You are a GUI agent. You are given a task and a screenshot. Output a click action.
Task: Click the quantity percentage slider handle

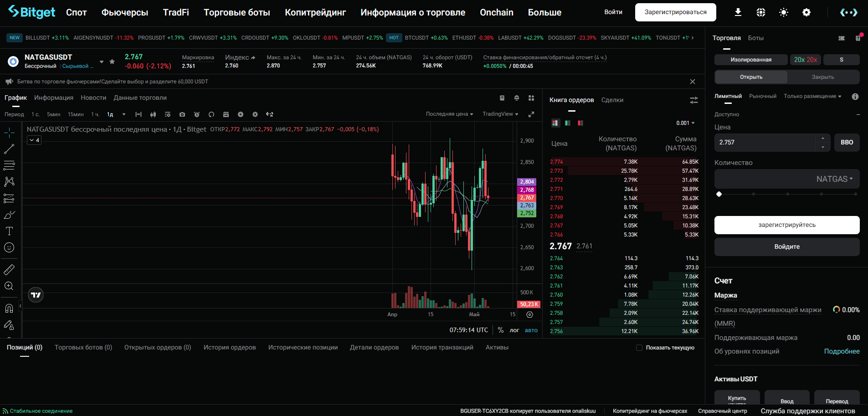point(719,194)
